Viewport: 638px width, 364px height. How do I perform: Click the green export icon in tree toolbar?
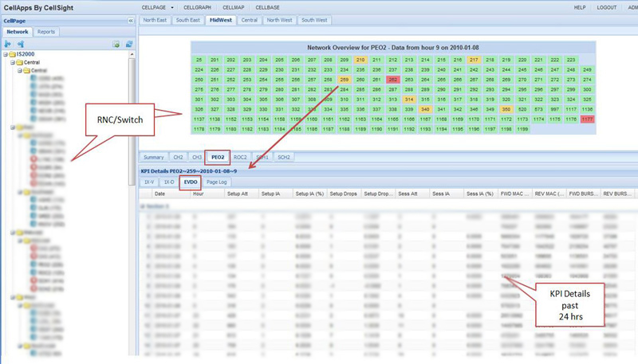116,44
